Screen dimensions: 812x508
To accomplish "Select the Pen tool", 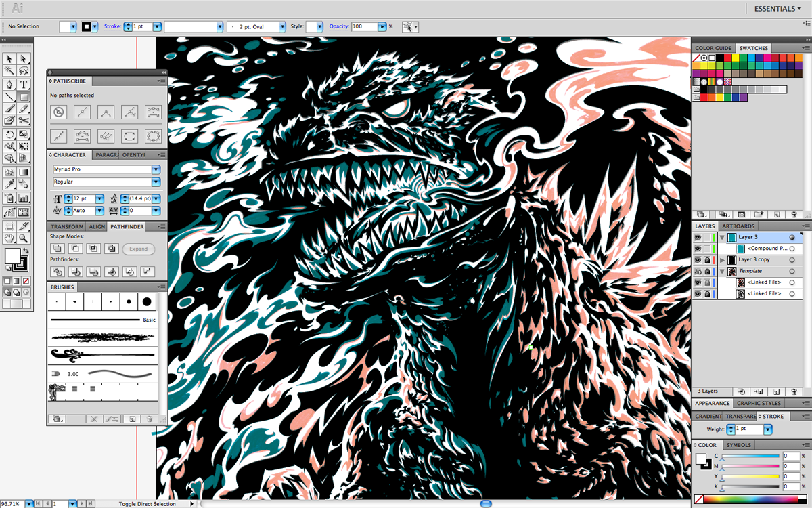I will [x=9, y=84].
